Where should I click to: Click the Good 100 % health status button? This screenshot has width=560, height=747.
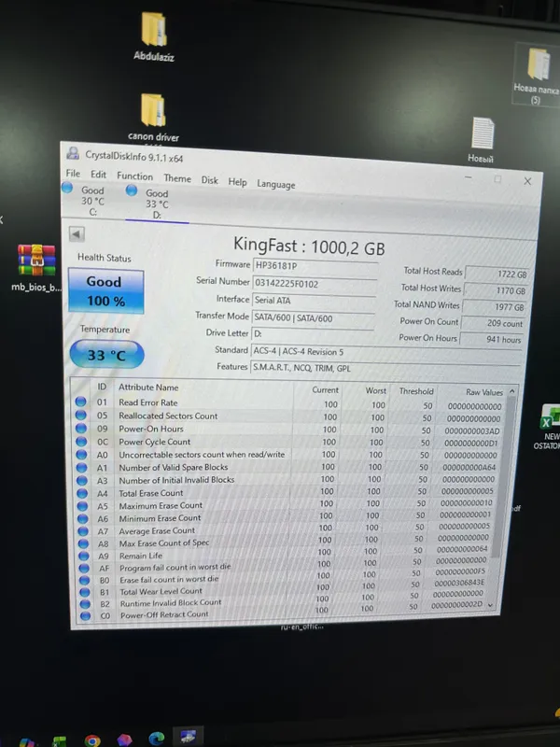pos(105,291)
